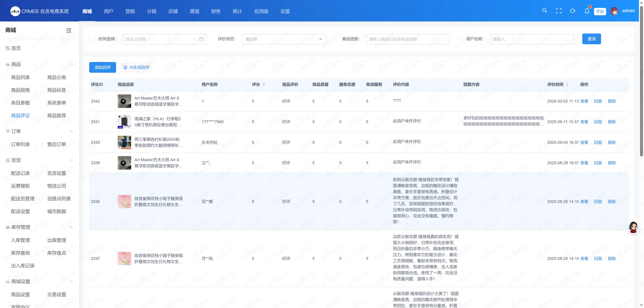Click the dress thumbnail of review 2340
This screenshot has height=308, width=644.
(x=124, y=142)
